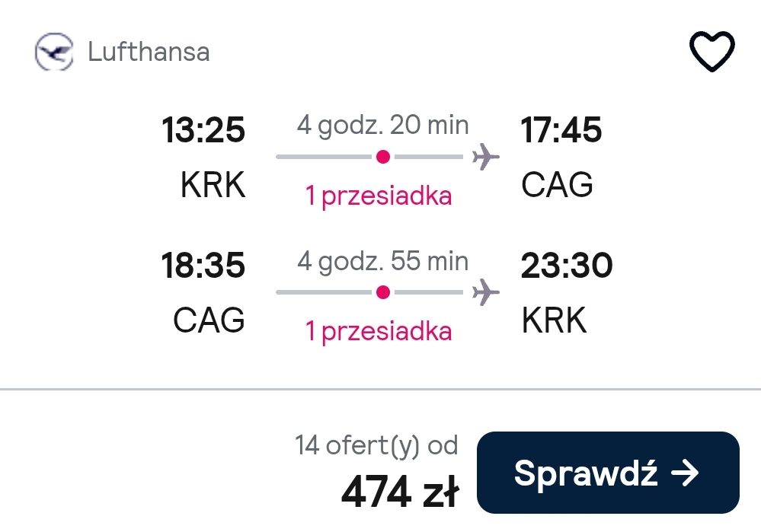Click return duration 4 godz. 55 min
This screenshot has height=532, width=761.
[x=383, y=261]
